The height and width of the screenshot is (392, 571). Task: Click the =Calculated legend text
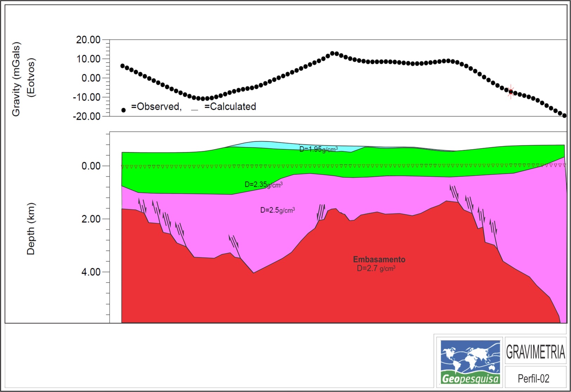click(x=230, y=106)
